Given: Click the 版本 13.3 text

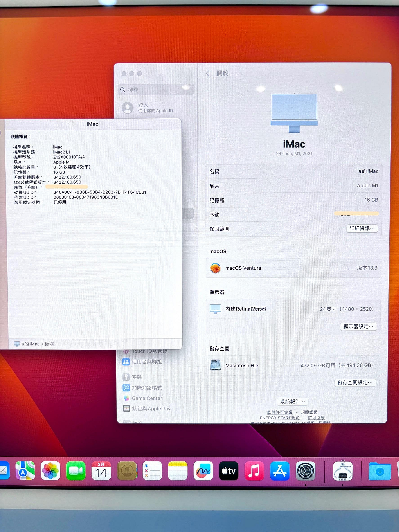Looking at the screenshot, I should coord(367,268).
